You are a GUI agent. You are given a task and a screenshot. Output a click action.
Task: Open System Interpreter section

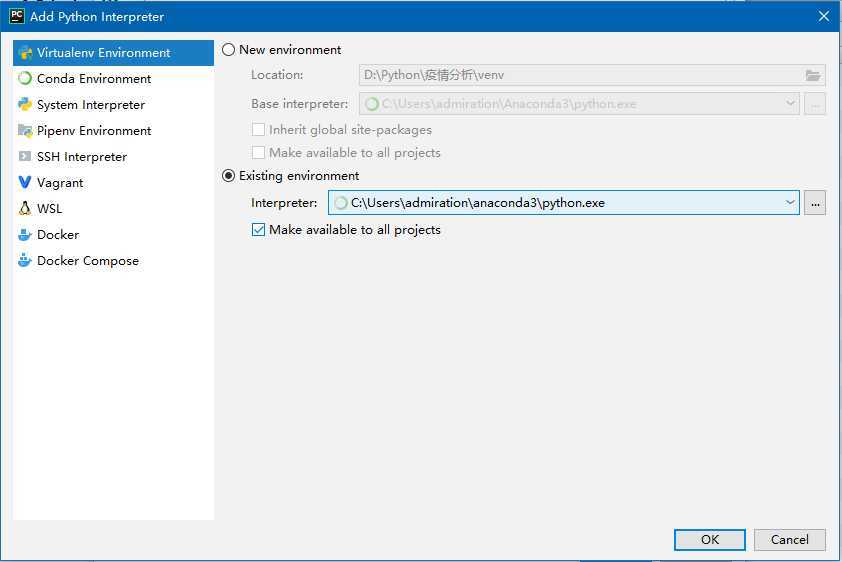[x=113, y=105]
